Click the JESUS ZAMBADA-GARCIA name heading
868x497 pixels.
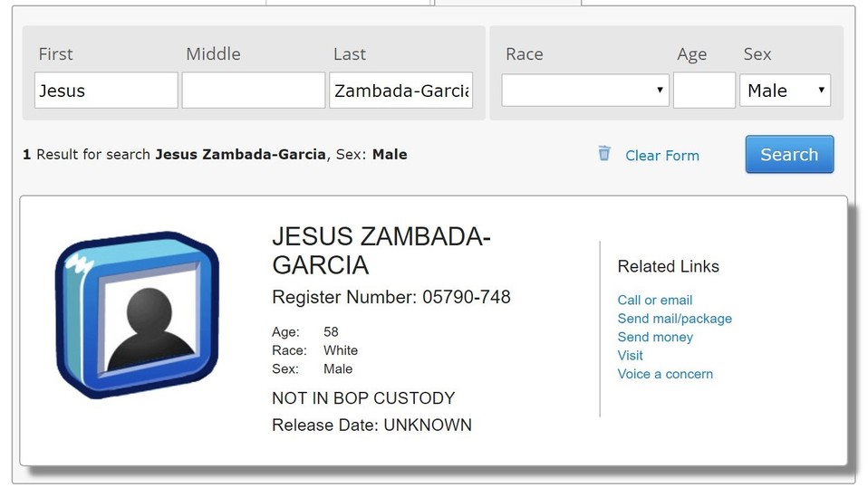(x=381, y=251)
